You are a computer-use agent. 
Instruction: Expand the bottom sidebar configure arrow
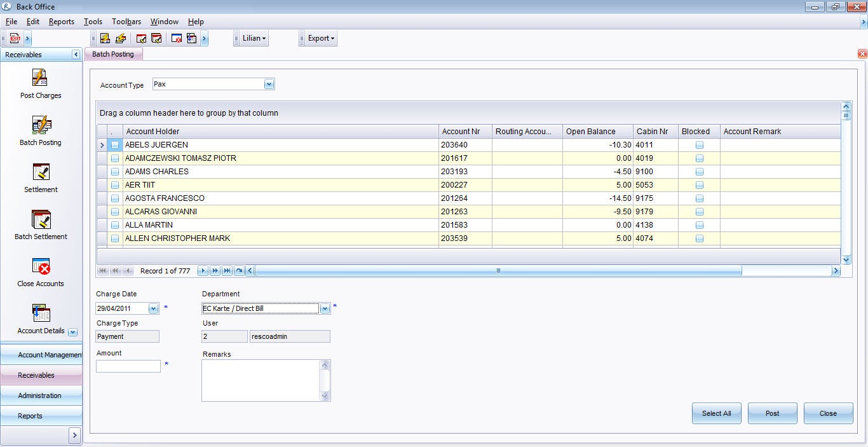[74, 435]
